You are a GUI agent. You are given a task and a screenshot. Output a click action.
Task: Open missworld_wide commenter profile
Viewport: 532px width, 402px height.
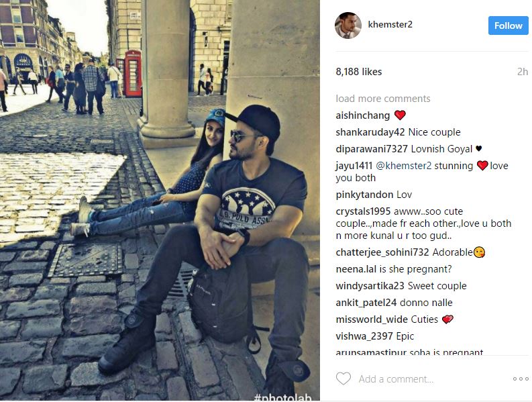[372, 319]
